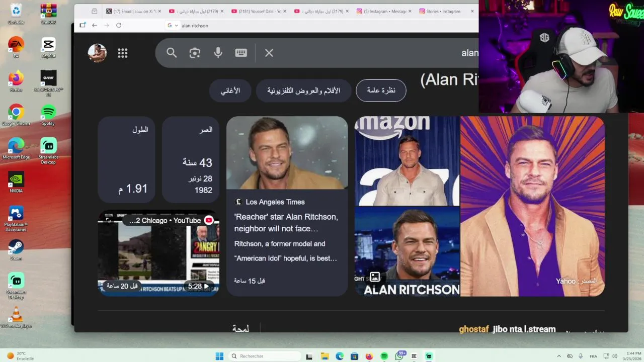
Task: Go back in the browser
Action: click(94, 25)
